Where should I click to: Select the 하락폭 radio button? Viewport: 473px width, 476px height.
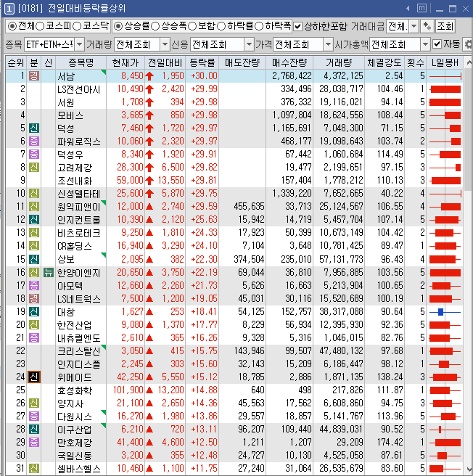[259, 26]
